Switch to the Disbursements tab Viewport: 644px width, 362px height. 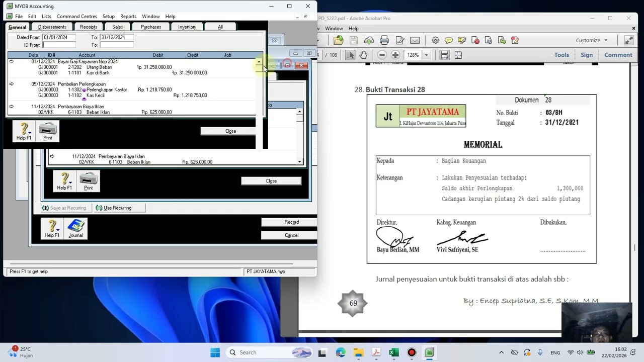click(52, 27)
